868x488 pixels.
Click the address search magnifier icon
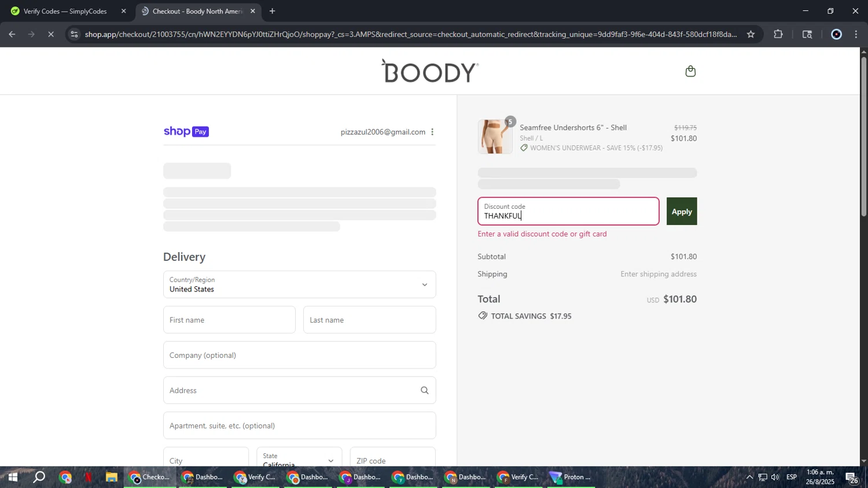tap(424, 390)
